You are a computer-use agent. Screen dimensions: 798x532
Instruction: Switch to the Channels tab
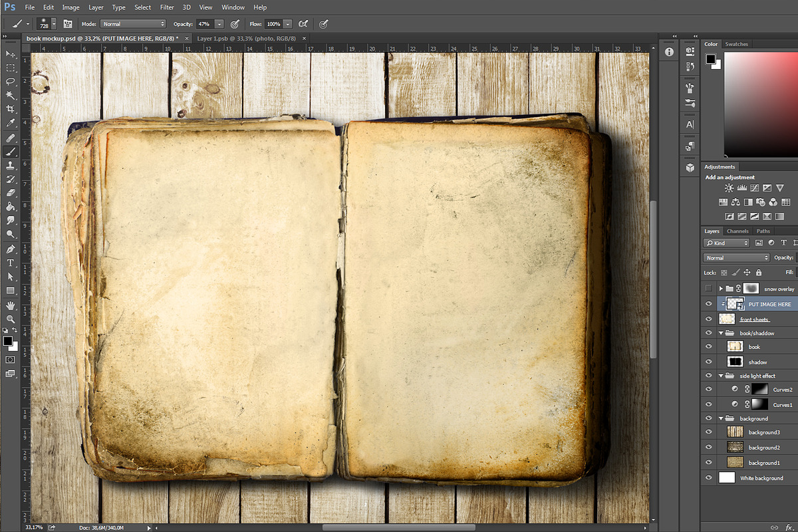click(737, 231)
